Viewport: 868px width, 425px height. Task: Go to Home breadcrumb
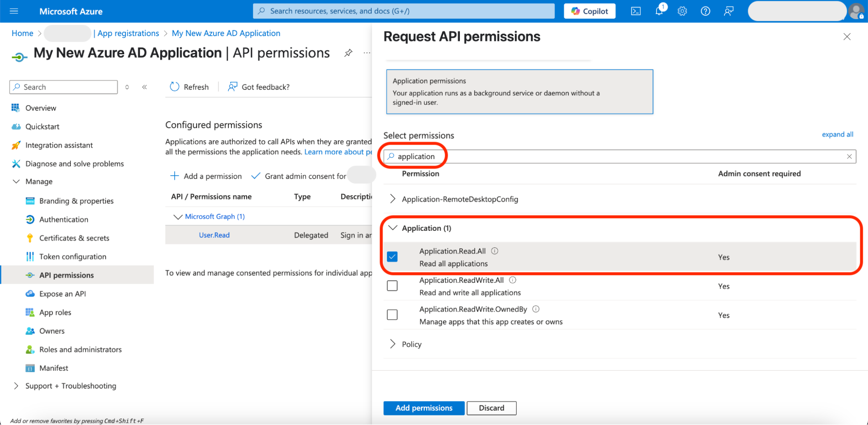point(23,33)
